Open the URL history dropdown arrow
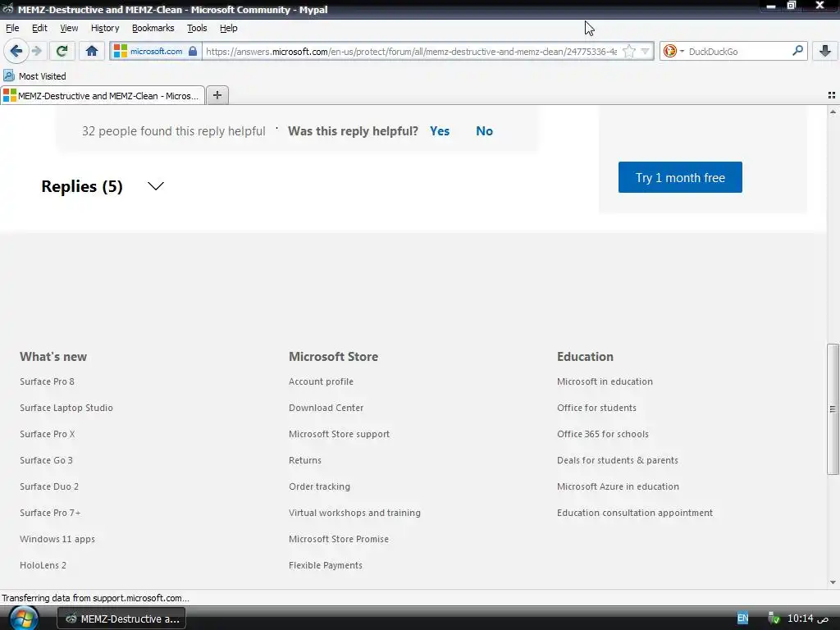Screen dimensions: 840x630 click(x=646, y=52)
